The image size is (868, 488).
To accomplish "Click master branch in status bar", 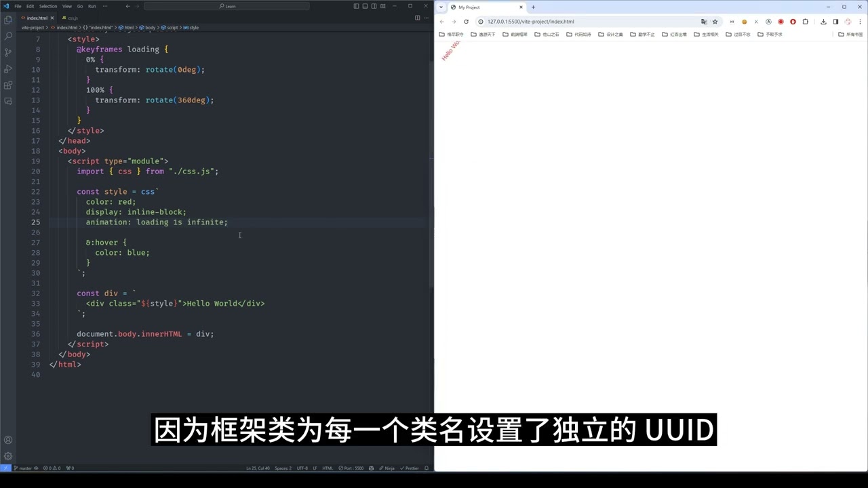I will (23, 468).
